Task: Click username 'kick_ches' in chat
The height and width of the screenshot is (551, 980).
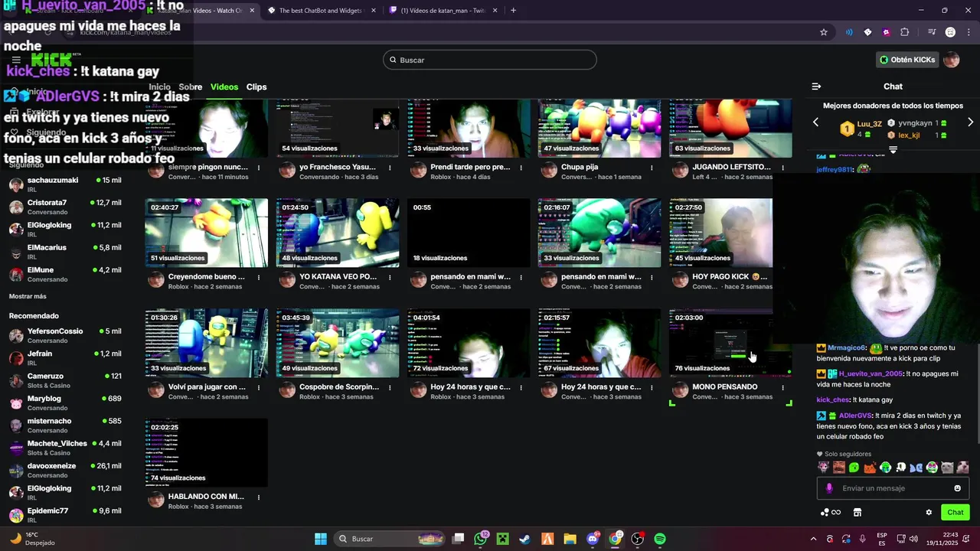Action: coord(833,400)
